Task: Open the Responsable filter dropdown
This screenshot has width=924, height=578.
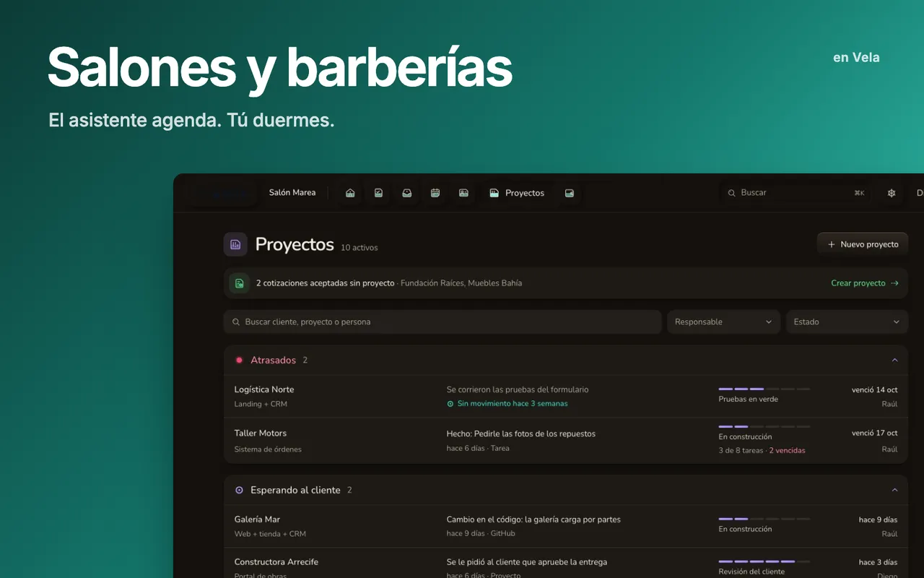Action: coord(723,322)
